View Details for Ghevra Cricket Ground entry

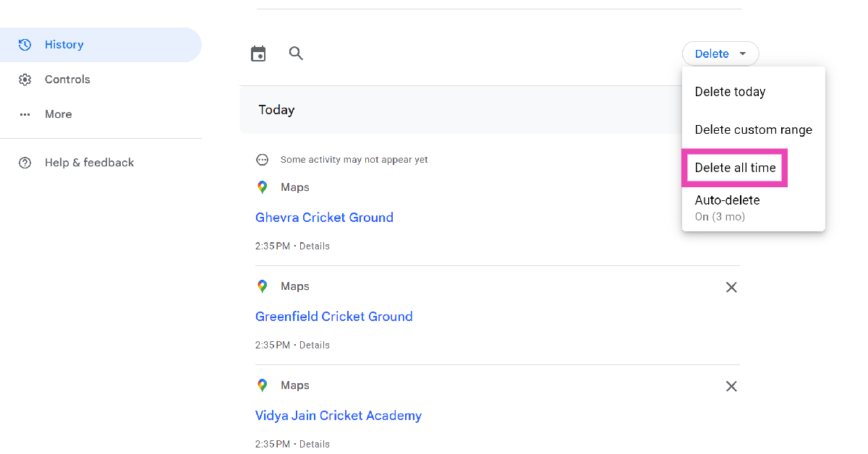click(315, 247)
